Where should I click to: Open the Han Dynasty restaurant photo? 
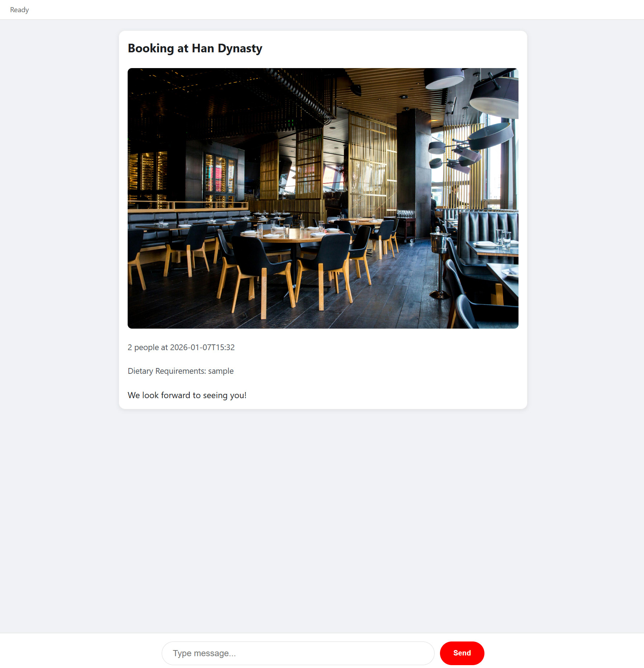pos(323,198)
